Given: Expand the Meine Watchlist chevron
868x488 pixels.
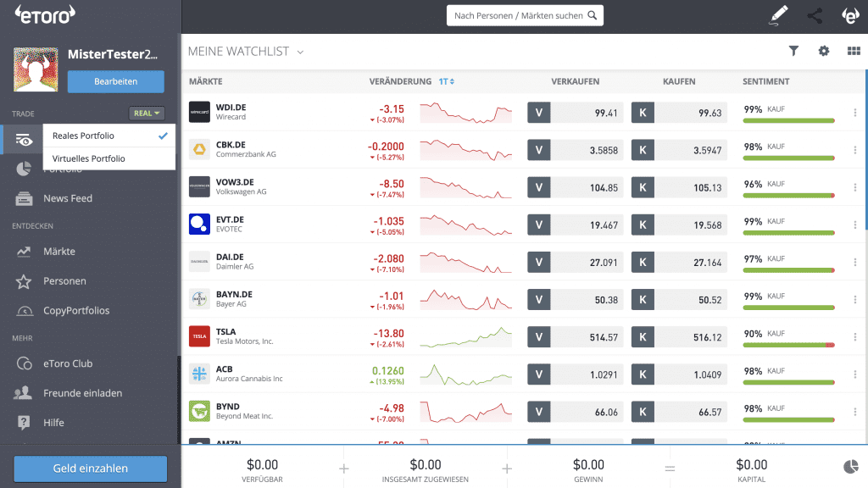Looking at the screenshot, I should [x=300, y=52].
